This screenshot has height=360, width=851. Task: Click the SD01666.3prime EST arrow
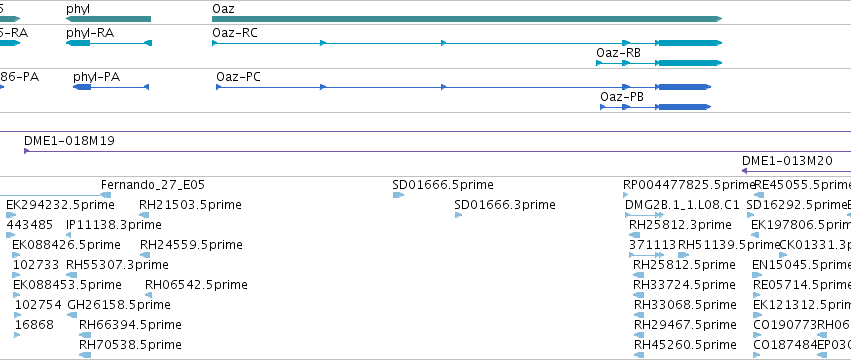(458, 215)
